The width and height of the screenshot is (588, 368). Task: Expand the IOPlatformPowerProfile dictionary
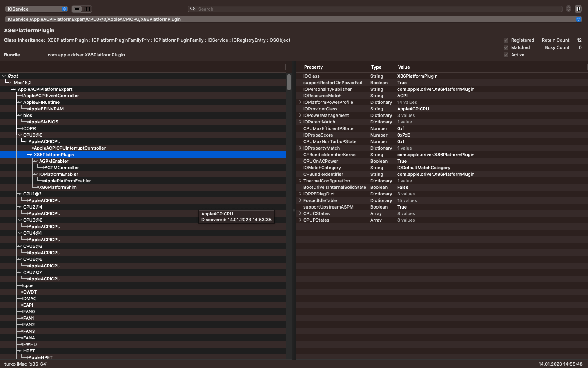tap(301, 102)
